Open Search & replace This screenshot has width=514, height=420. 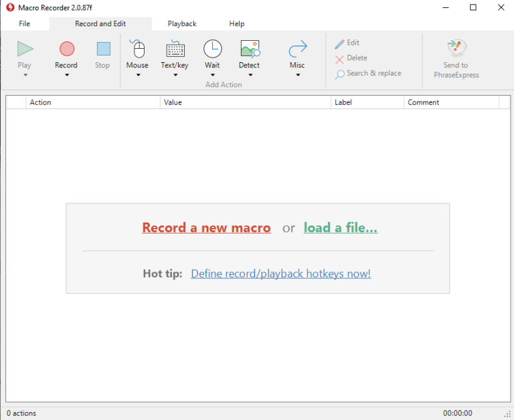tap(368, 74)
